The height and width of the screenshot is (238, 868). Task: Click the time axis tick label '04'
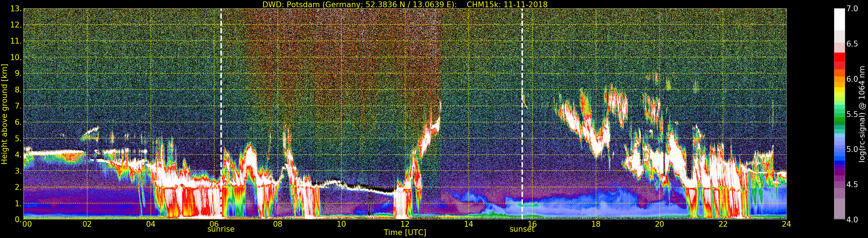coord(151,224)
